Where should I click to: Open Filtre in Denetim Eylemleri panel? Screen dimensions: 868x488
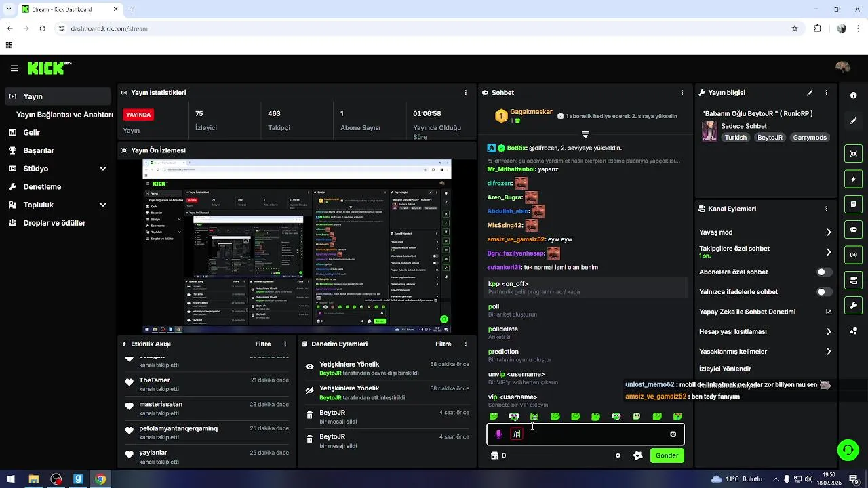443,344
